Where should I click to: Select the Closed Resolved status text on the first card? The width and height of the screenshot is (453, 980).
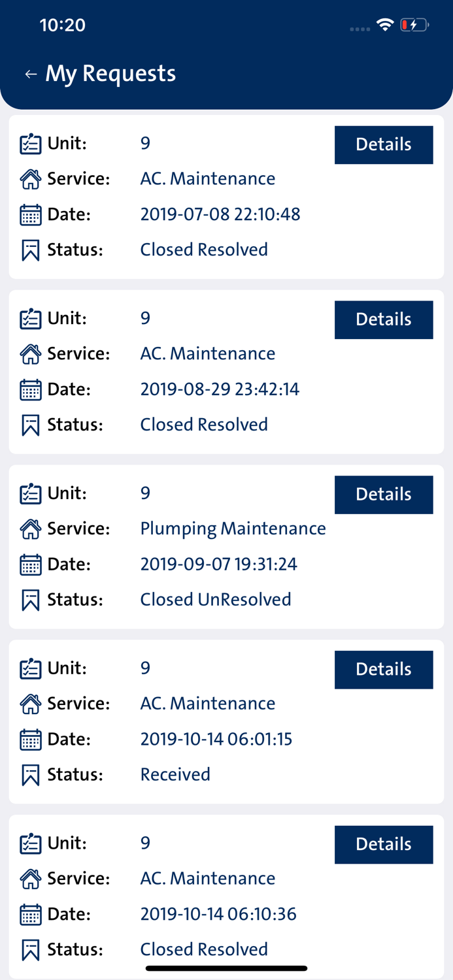[203, 249]
